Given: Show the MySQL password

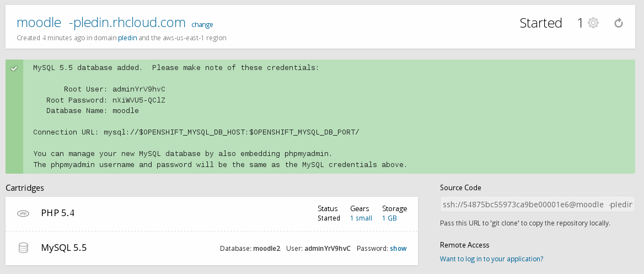Looking at the screenshot, I should (x=398, y=249).
